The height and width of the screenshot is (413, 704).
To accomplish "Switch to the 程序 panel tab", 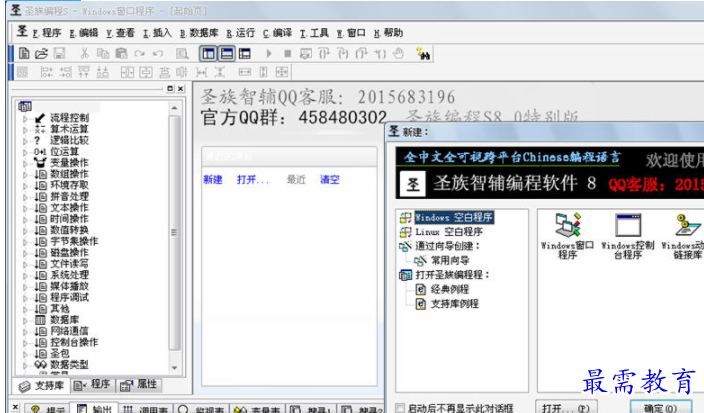I will [x=92, y=385].
